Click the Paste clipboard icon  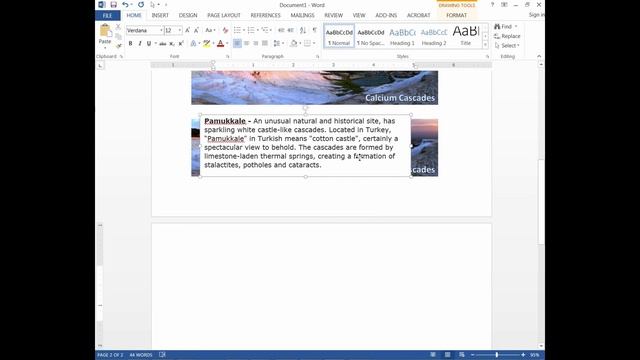click(105, 30)
